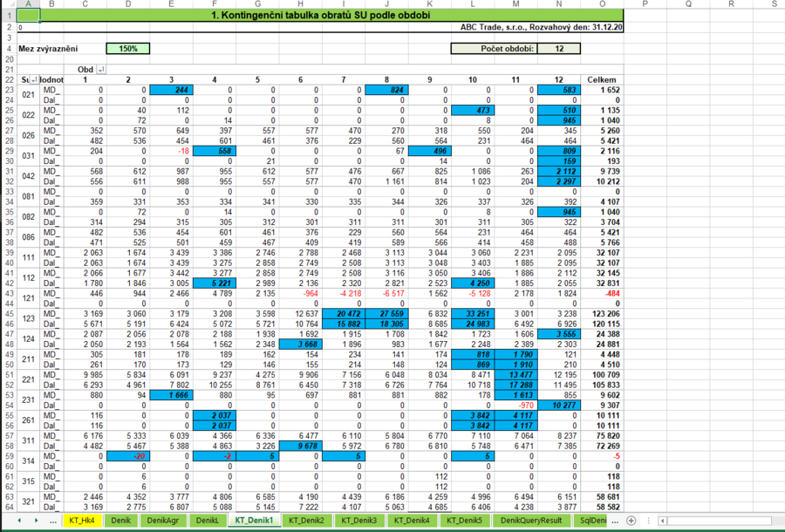Image resolution: width=785 pixels, height=532 pixels.
Task: Open the DenikAgr sheet tab
Action: tap(164, 521)
